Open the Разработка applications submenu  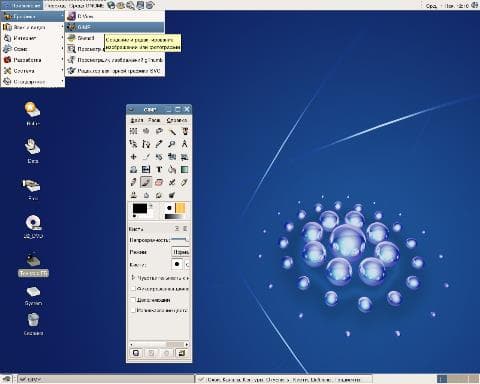point(33,60)
